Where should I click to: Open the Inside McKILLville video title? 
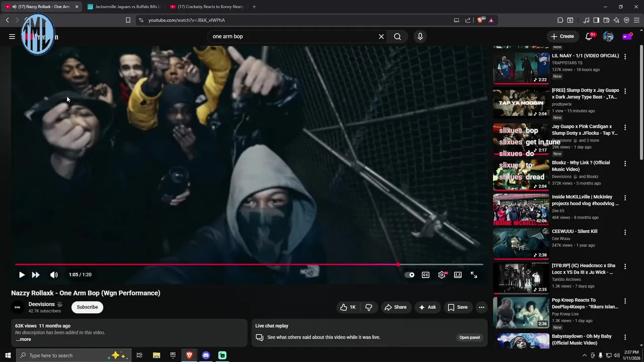point(585,200)
